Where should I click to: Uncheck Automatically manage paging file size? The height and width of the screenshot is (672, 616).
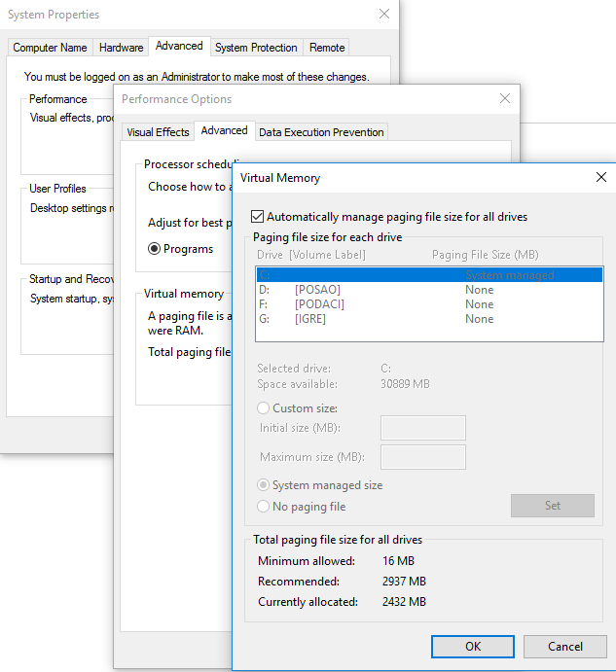258,217
